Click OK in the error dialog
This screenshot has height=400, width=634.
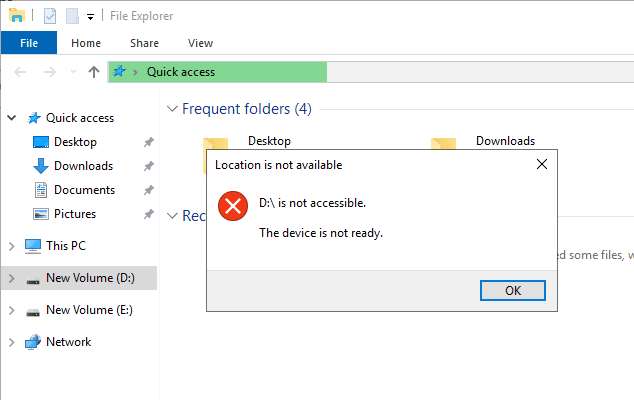(512, 290)
